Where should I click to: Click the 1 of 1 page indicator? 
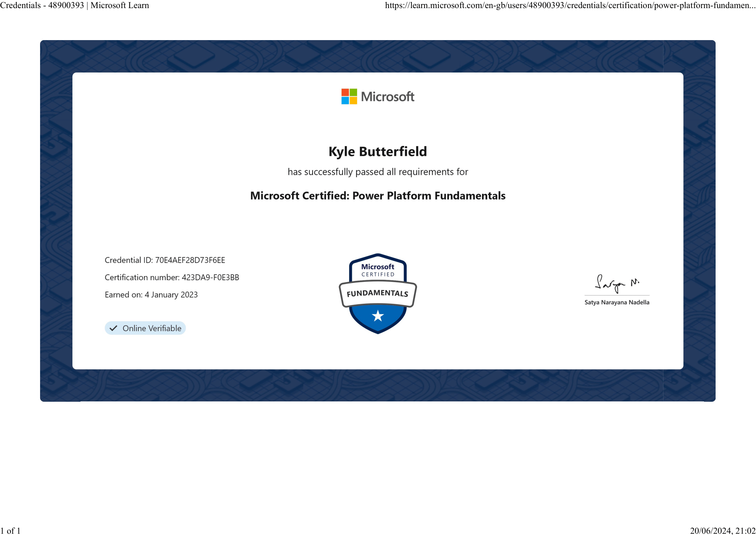pos(11,530)
